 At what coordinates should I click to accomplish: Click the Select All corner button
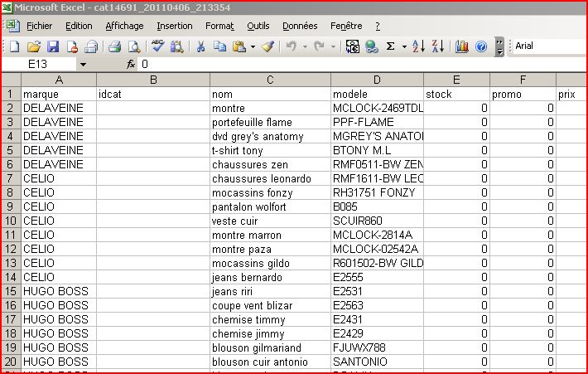coord(11,80)
